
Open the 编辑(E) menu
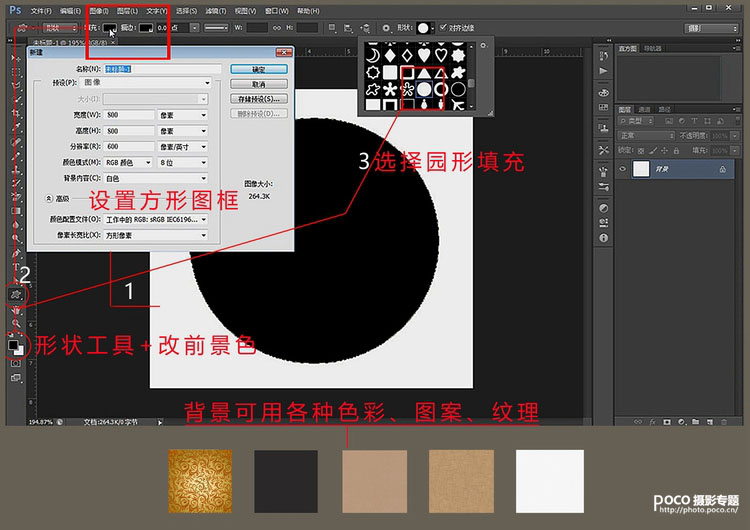click(x=70, y=11)
